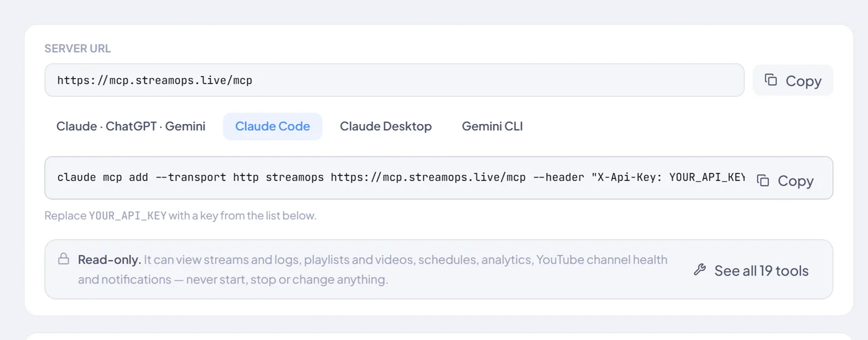Image resolution: width=868 pixels, height=340 pixels.
Task: Click the wrench icon beside tools link
Action: (x=700, y=270)
